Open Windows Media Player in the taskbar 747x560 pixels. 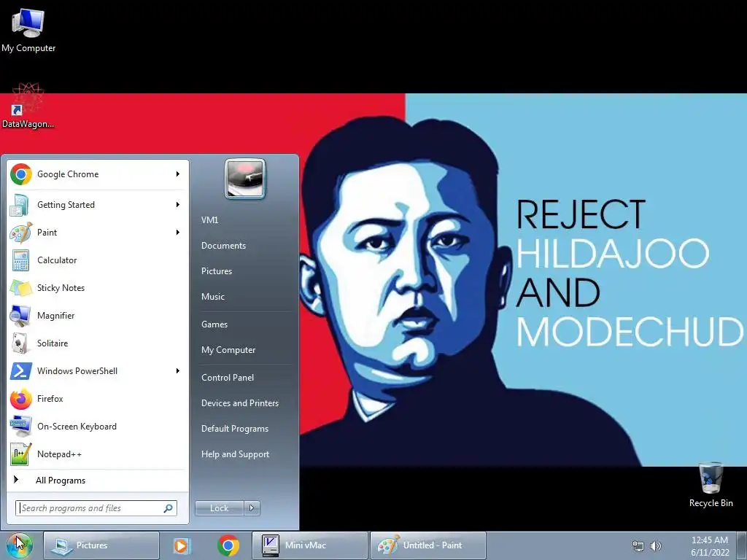pyautogui.click(x=181, y=545)
